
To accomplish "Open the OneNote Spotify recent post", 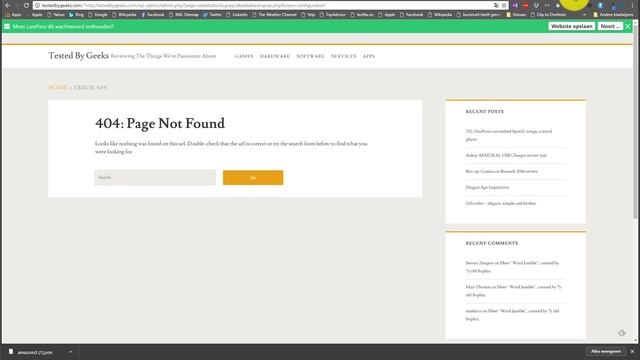I will [x=509, y=135].
